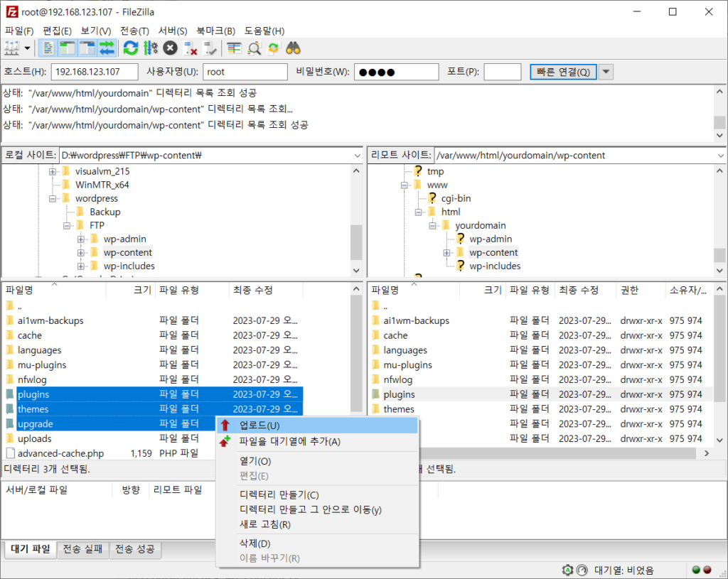Toggle the filename filters button
The width and height of the screenshot is (728, 579).
pyautogui.click(x=234, y=48)
